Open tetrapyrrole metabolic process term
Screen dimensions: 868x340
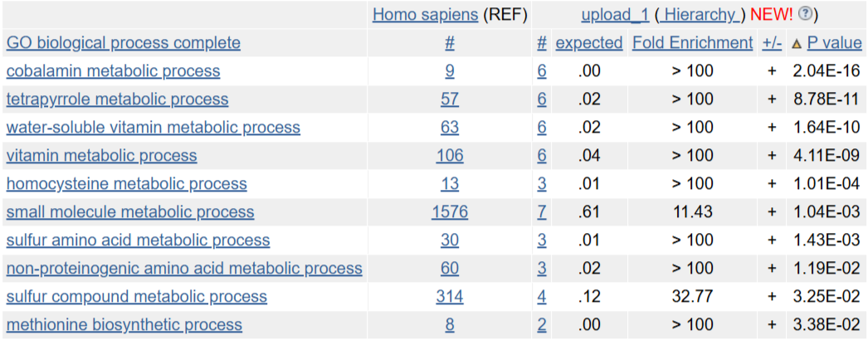click(117, 99)
